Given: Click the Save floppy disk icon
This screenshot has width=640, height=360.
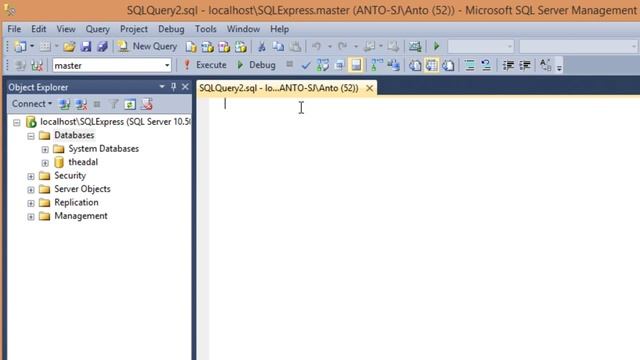Looking at the screenshot, I should [86, 47].
